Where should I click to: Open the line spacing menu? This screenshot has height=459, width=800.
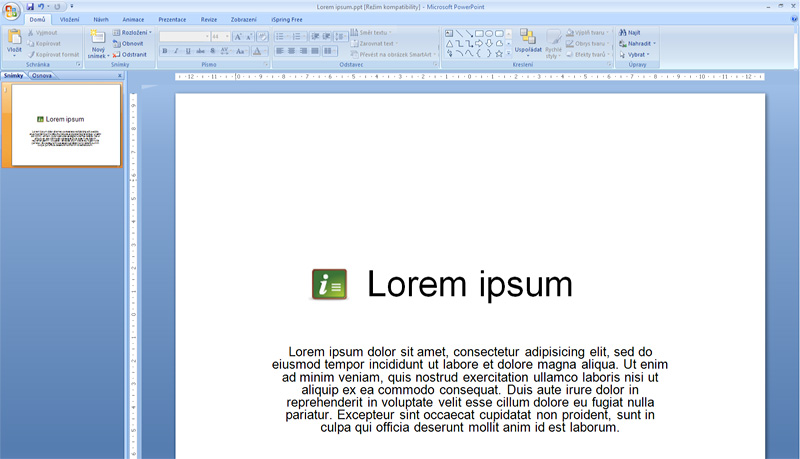pyautogui.click(x=340, y=37)
